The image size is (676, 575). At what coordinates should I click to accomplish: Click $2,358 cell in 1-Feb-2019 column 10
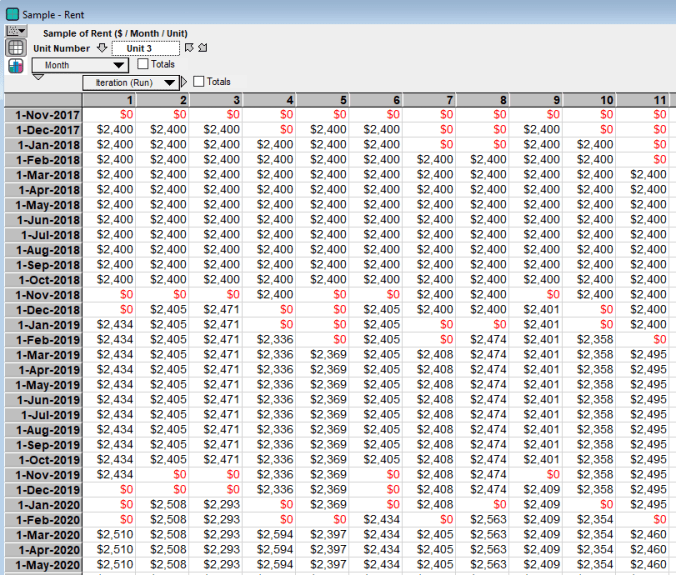[590, 339]
